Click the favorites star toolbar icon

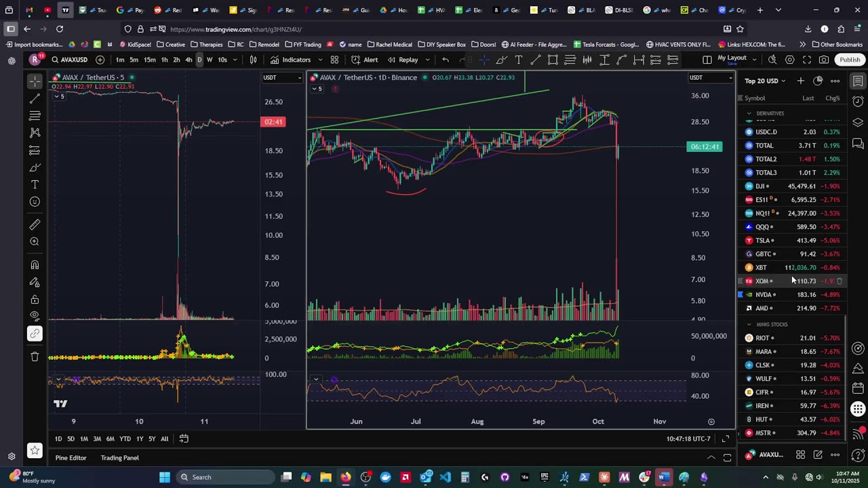tap(35, 451)
